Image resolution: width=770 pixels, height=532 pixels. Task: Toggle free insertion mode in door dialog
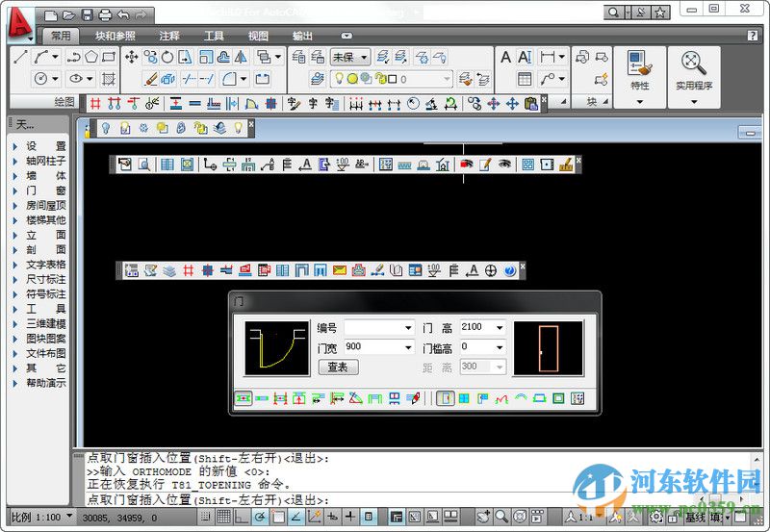pyautogui.click(x=244, y=398)
